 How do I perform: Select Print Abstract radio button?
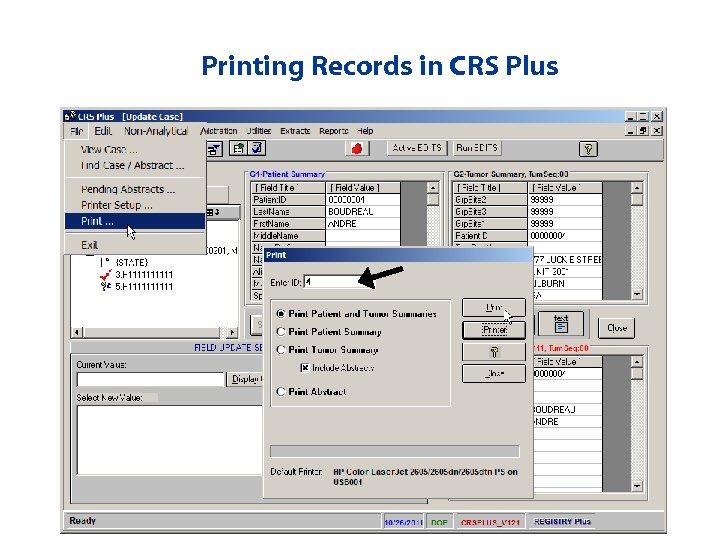pyautogui.click(x=281, y=392)
